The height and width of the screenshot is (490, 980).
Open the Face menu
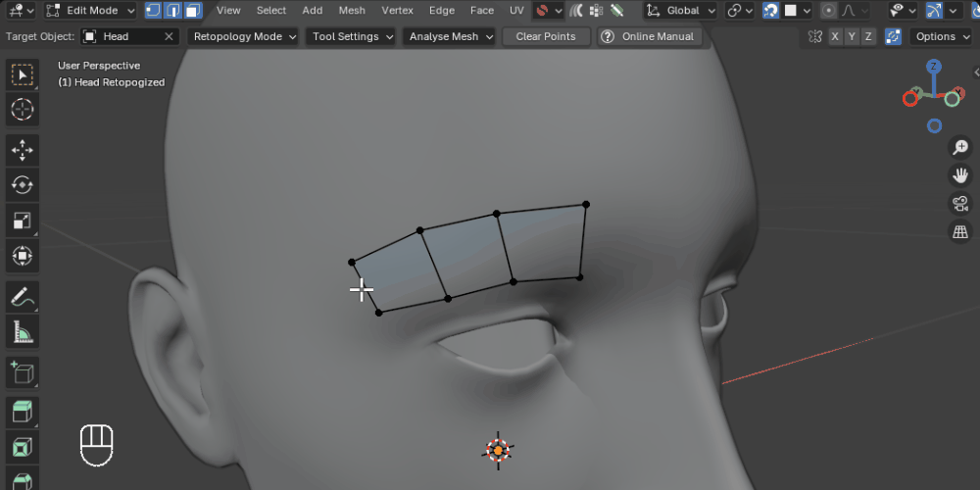click(482, 10)
